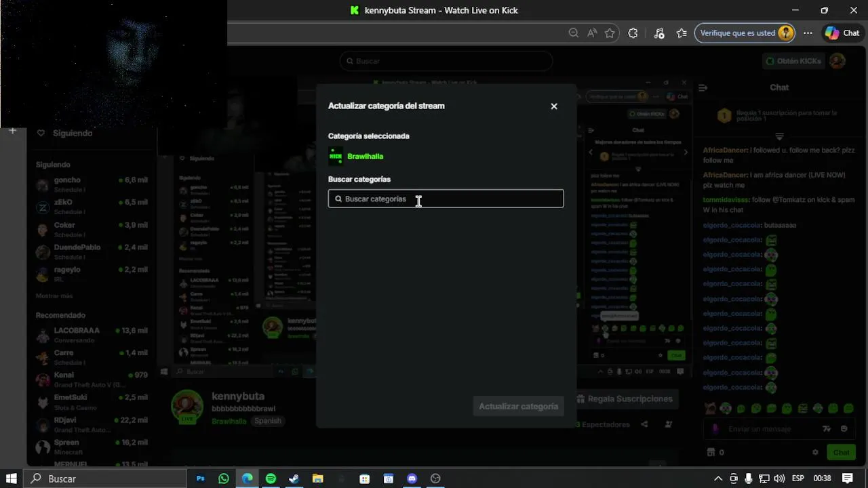Image resolution: width=868 pixels, height=488 pixels.
Task: Click the Regala Suscripciones button
Action: tap(627, 399)
